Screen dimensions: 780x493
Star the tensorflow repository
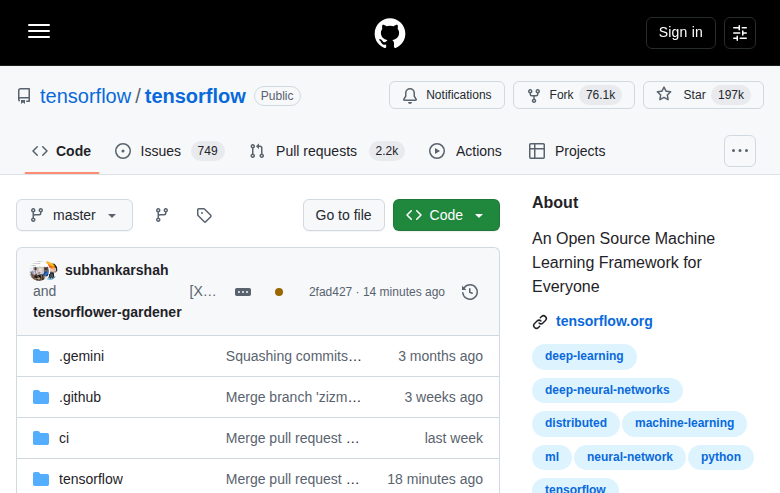tap(703, 95)
